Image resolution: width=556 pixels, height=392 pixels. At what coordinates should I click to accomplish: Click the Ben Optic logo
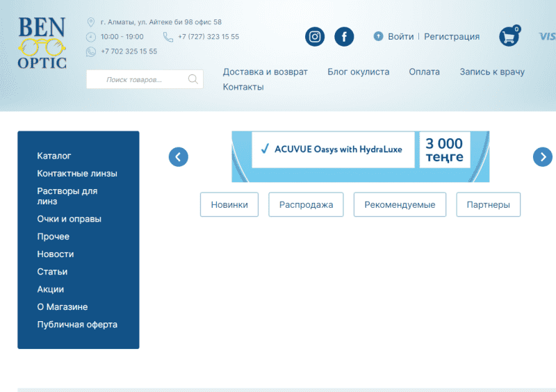pyautogui.click(x=42, y=42)
